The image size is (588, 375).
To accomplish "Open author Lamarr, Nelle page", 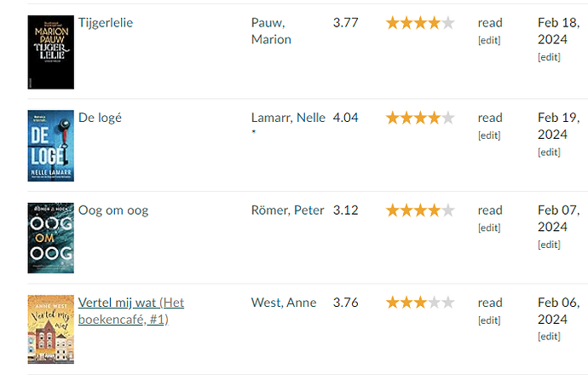I will [288, 118].
